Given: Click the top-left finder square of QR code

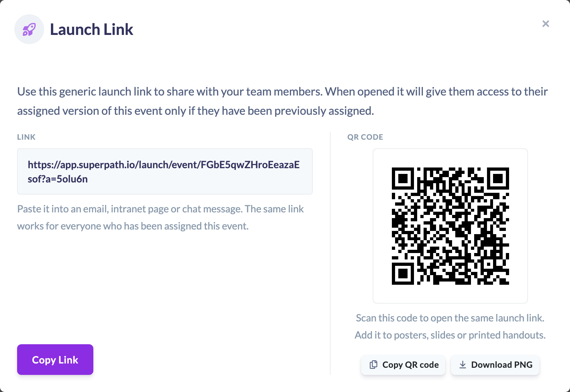Looking at the screenshot, I should click(403, 179).
